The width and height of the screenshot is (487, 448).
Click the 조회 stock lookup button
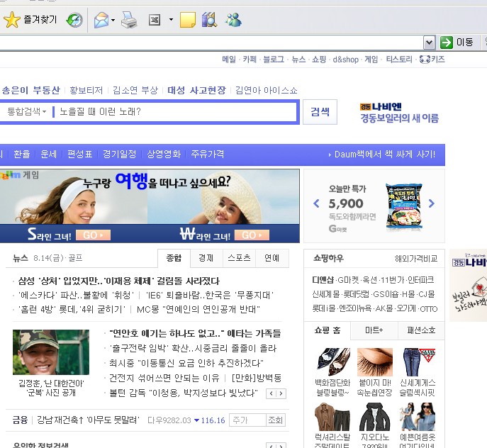pos(276,420)
